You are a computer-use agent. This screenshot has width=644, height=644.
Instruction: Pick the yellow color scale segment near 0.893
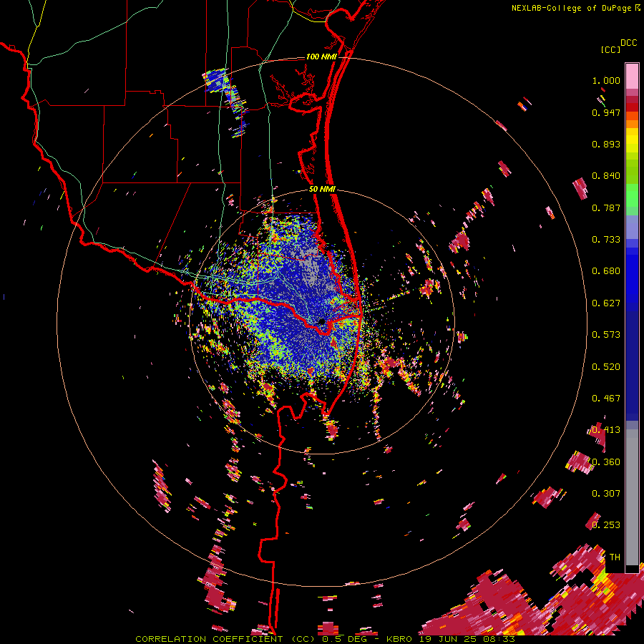pos(632,141)
